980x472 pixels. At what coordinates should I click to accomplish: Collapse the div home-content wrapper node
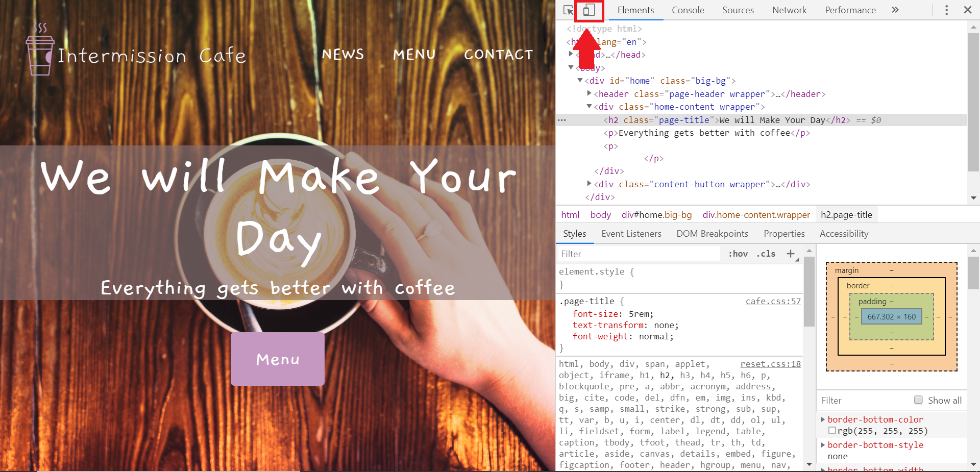tap(589, 106)
